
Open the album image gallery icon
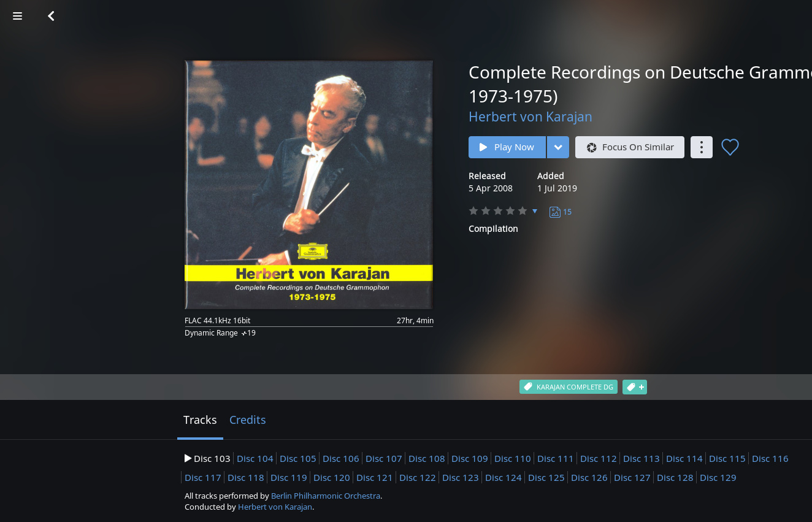click(555, 212)
